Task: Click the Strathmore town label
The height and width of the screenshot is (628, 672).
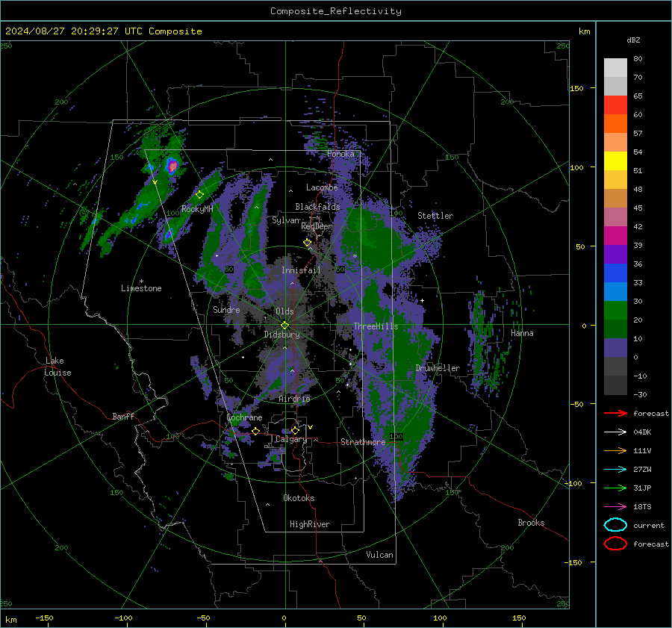Action: pyautogui.click(x=363, y=442)
